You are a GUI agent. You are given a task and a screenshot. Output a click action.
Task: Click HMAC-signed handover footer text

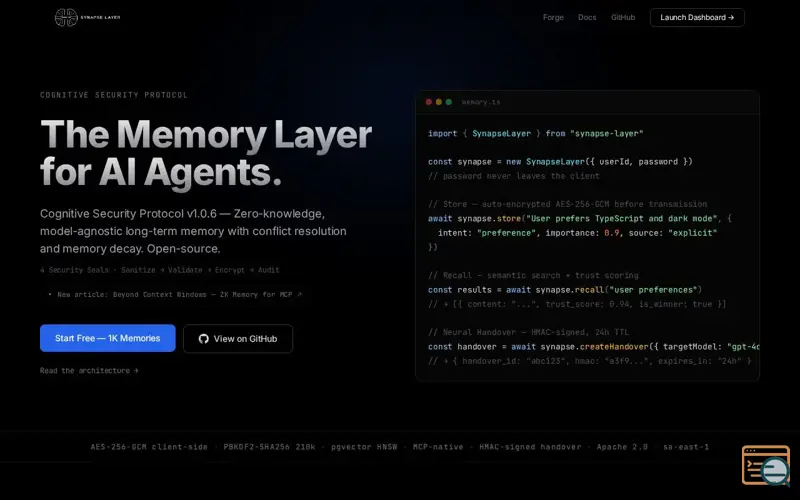(x=530, y=447)
